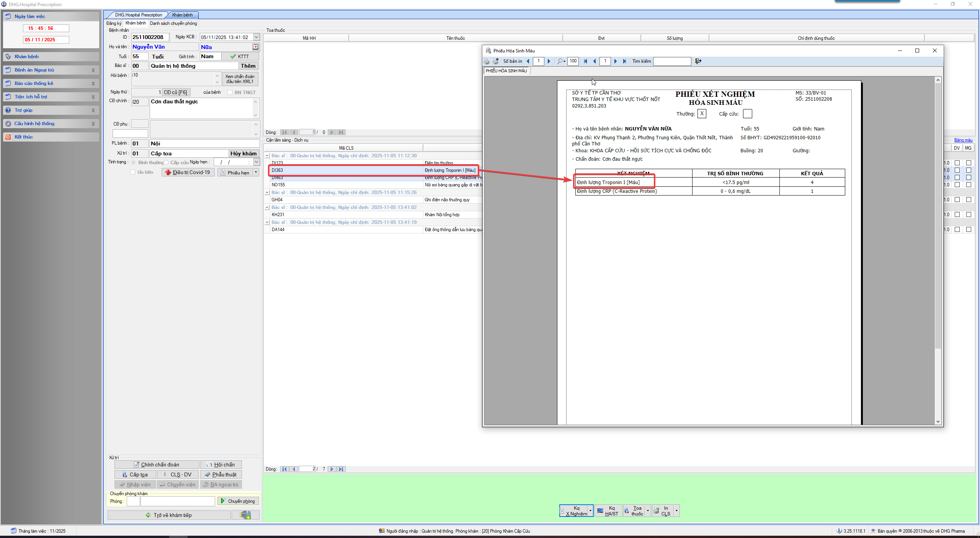Screen dimensions: 980x538
Task: Click the Bảng màu link
Action: (963, 140)
